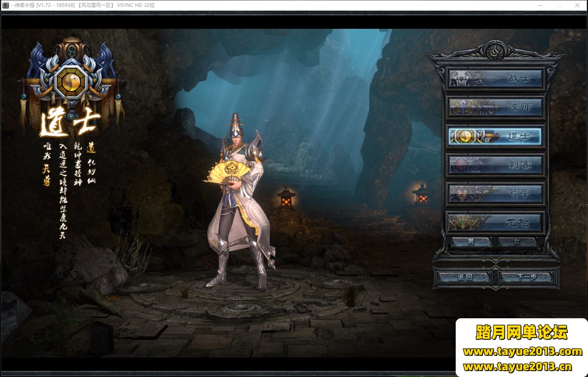Go back with the 返回 button
Viewport: 588px width, 377px height.
pos(465,277)
